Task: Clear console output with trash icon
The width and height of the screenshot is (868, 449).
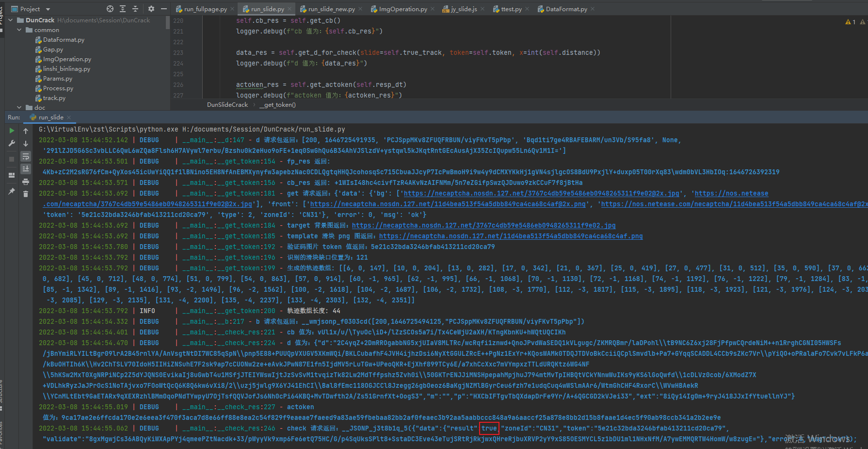Action: click(26, 194)
